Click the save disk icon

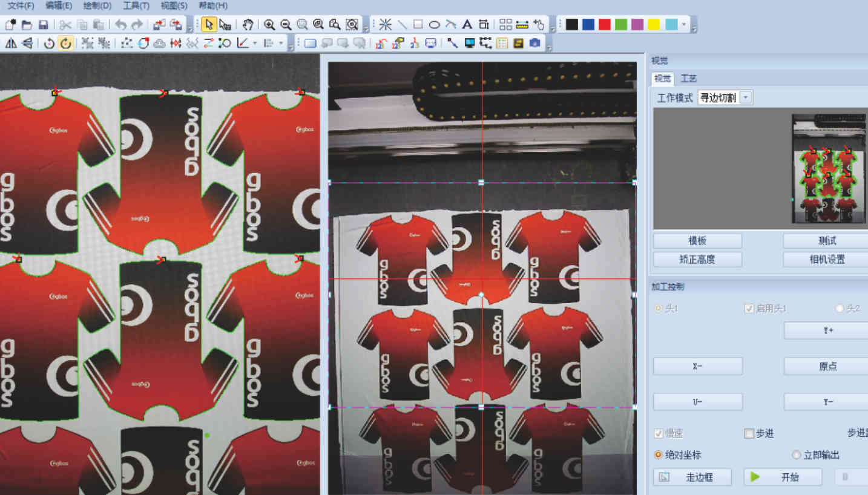coord(43,24)
